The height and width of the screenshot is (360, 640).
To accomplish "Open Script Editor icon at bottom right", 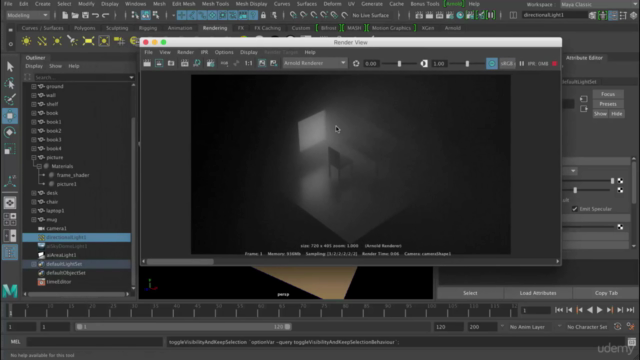I will [631, 342].
